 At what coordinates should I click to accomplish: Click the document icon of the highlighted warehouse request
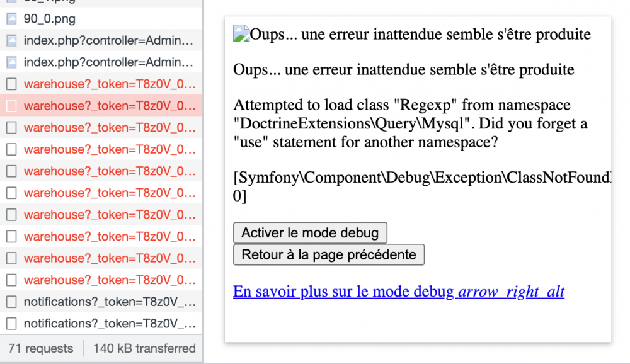(x=11, y=106)
